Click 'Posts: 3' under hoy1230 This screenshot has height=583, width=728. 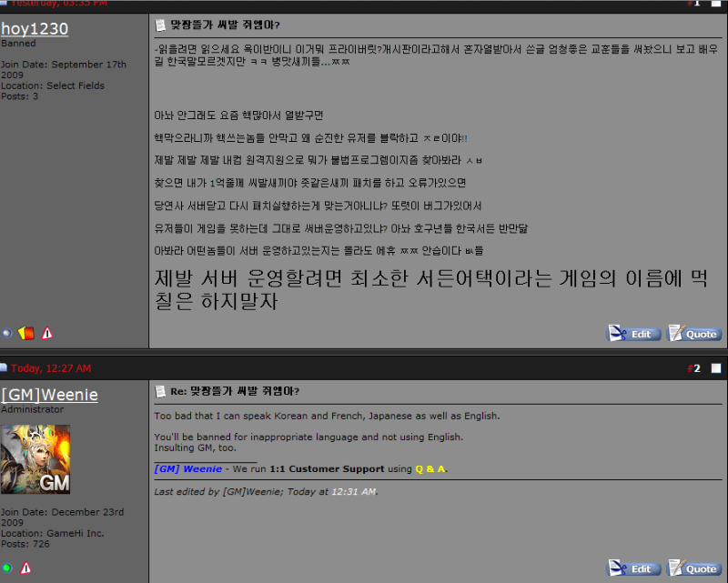[19, 96]
